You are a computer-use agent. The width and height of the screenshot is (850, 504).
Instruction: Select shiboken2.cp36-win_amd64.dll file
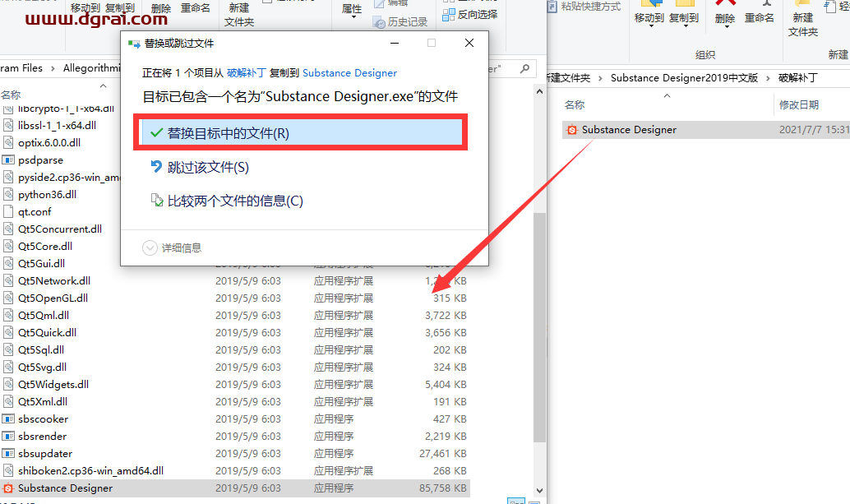click(90, 470)
